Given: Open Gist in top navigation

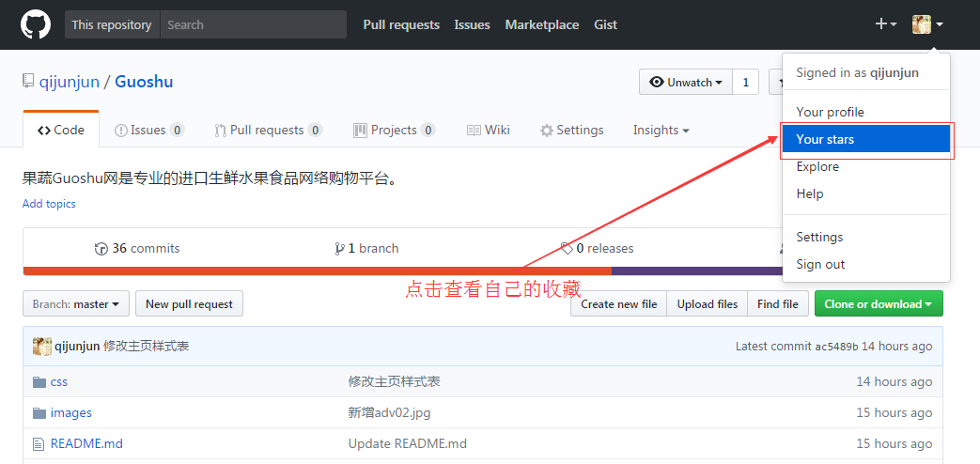Looking at the screenshot, I should pyautogui.click(x=606, y=25).
